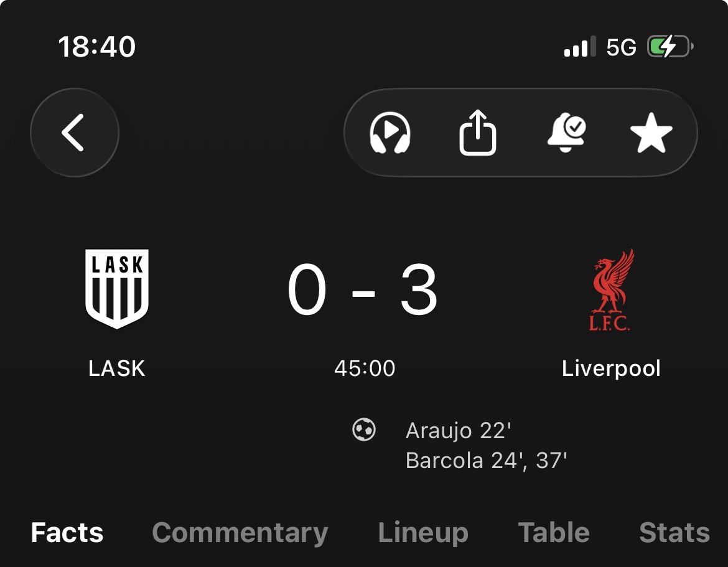Tap the back arrow button
728x567 pixels.
pyautogui.click(x=74, y=133)
